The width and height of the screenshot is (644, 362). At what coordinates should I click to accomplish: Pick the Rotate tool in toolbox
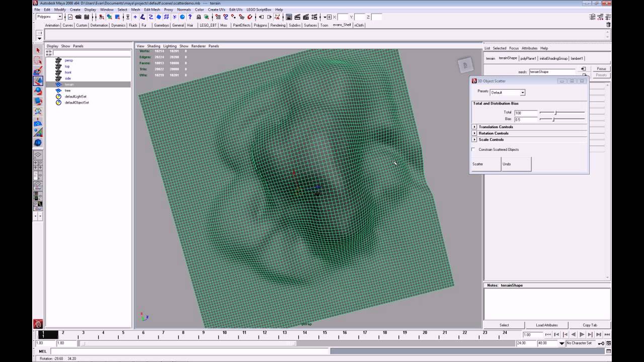pos(38,91)
